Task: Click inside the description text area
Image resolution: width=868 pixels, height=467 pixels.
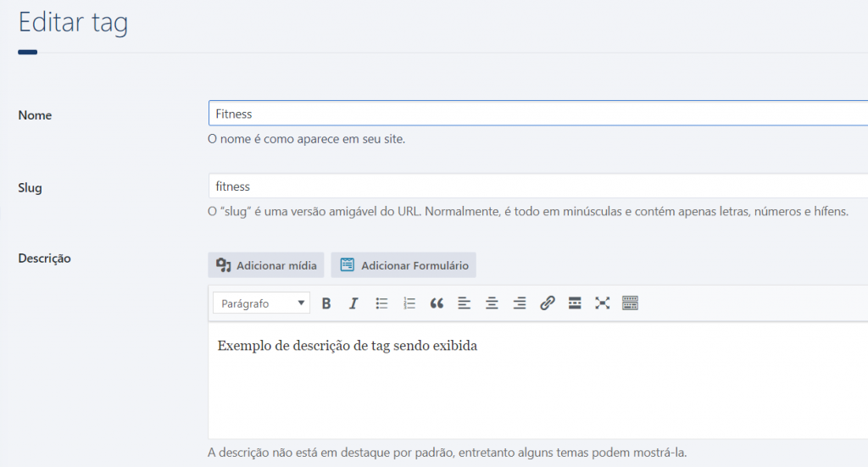Action: click(x=538, y=381)
